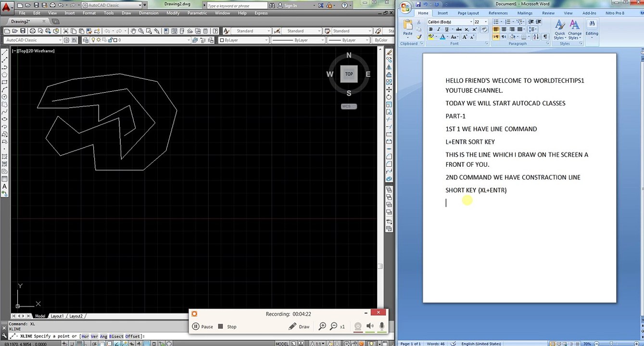This screenshot has height=346, width=644.
Task: Open the Workspace Settings gear icon
Action: [66, 40]
